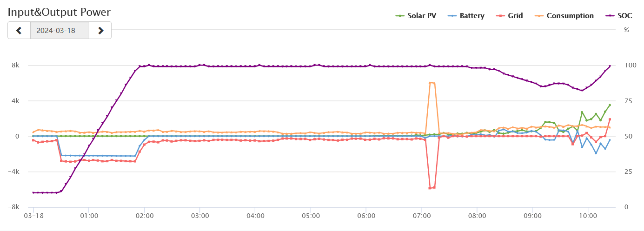Go to the previous day arrow

pos(19,31)
